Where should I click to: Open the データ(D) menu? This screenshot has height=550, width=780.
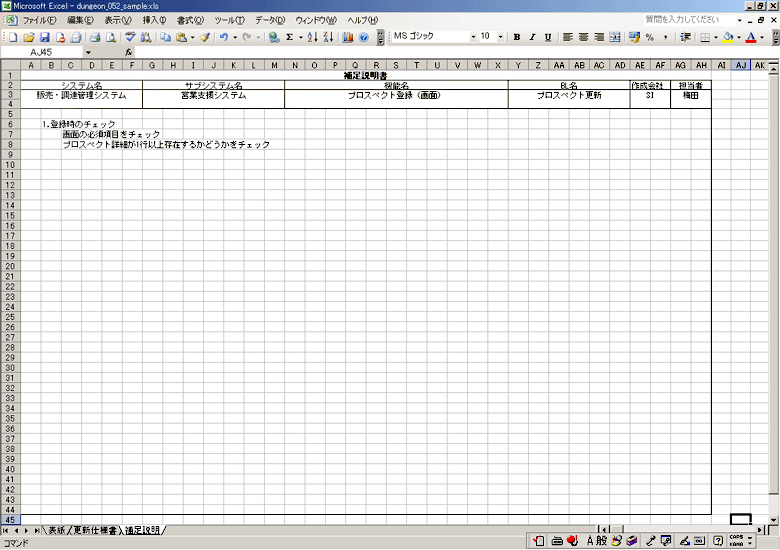pyautogui.click(x=270, y=20)
